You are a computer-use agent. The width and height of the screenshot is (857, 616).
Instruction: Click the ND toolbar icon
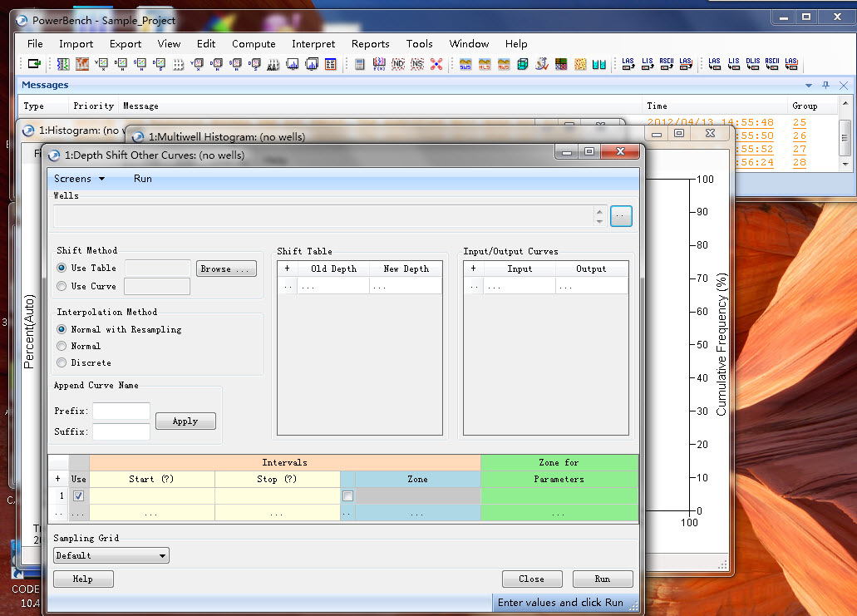tap(398, 64)
